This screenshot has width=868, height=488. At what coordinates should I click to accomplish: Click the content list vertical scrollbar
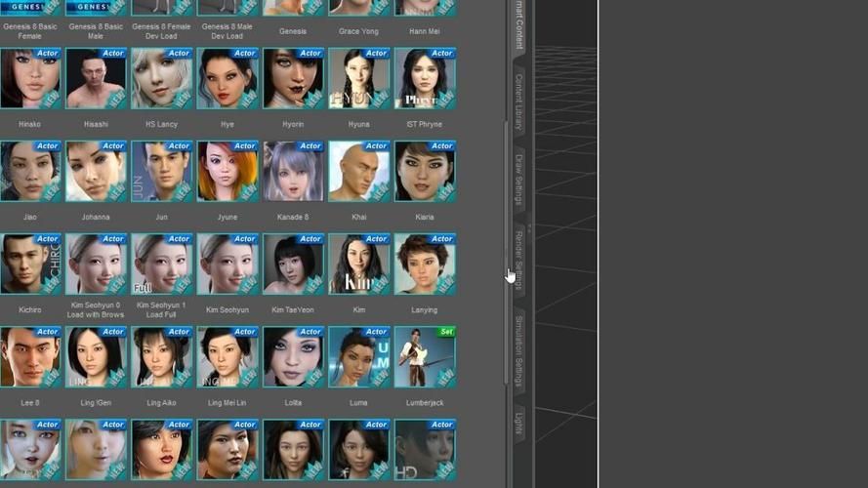tap(506, 252)
